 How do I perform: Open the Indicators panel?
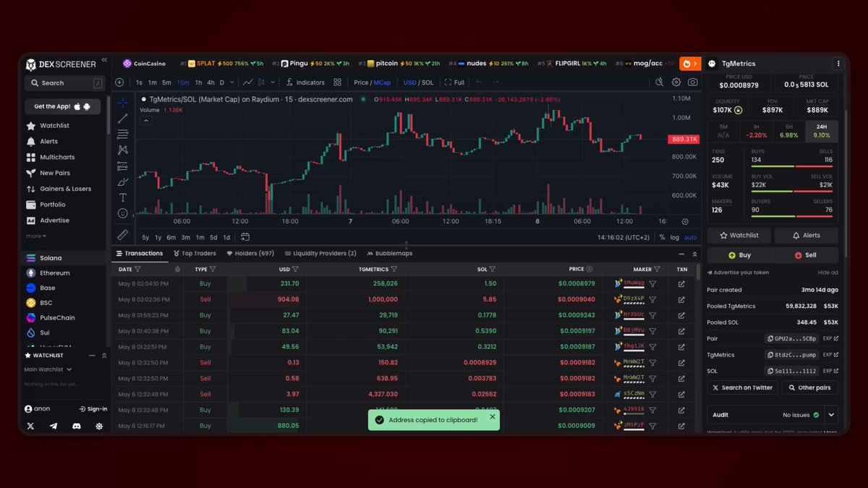pos(305,82)
